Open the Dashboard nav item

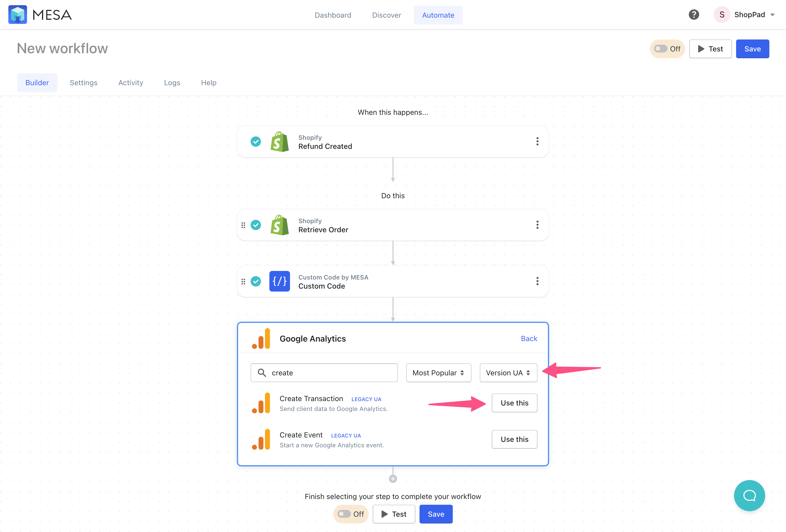[333, 15]
